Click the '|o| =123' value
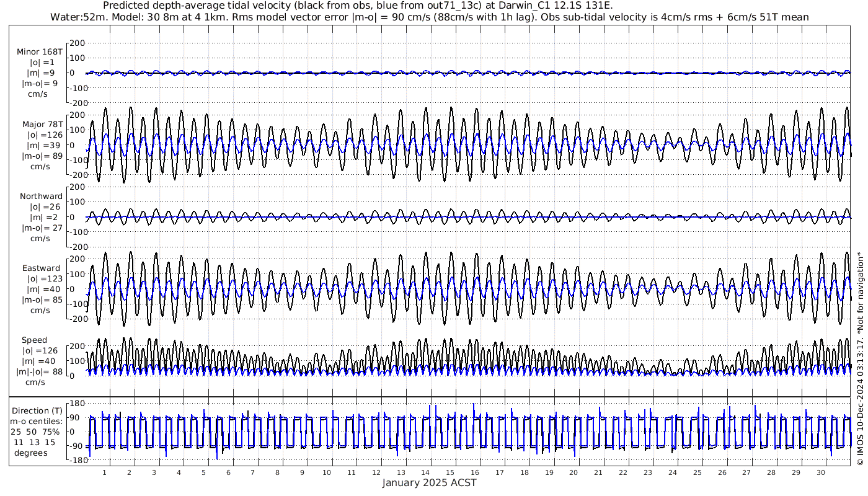The width and height of the screenshot is (868, 496). tap(45, 279)
